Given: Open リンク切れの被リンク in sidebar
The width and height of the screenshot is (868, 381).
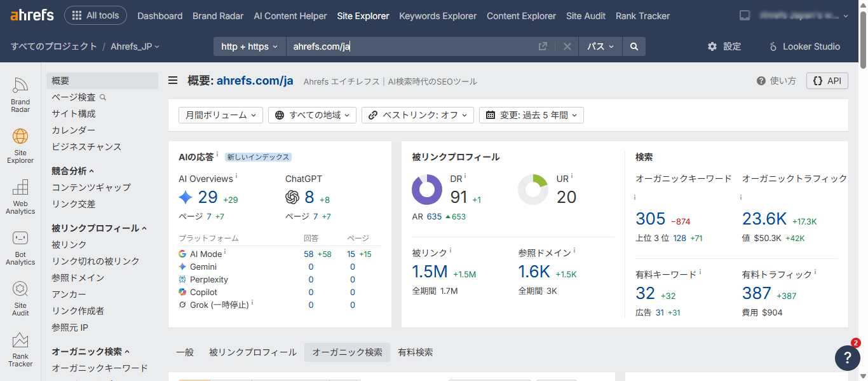Looking at the screenshot, I should point(95,261).
